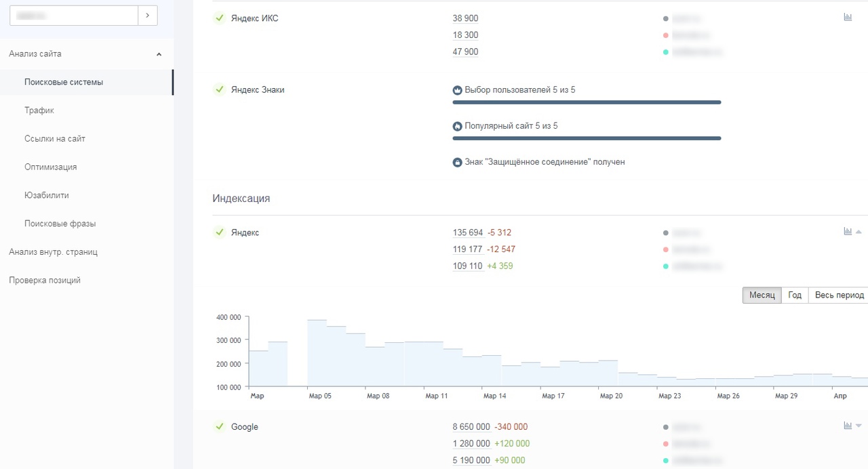
Task: Collapse the Анализ сайта section
Action: point(159,54)
